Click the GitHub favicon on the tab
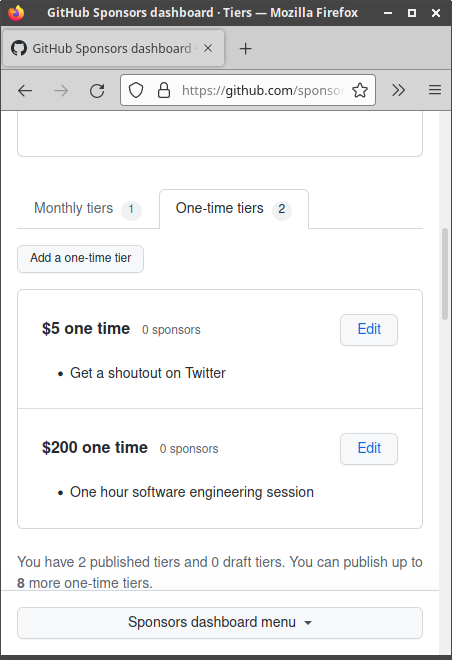The width and height of the screenshot is (452, 660). [x=19, y=48]
